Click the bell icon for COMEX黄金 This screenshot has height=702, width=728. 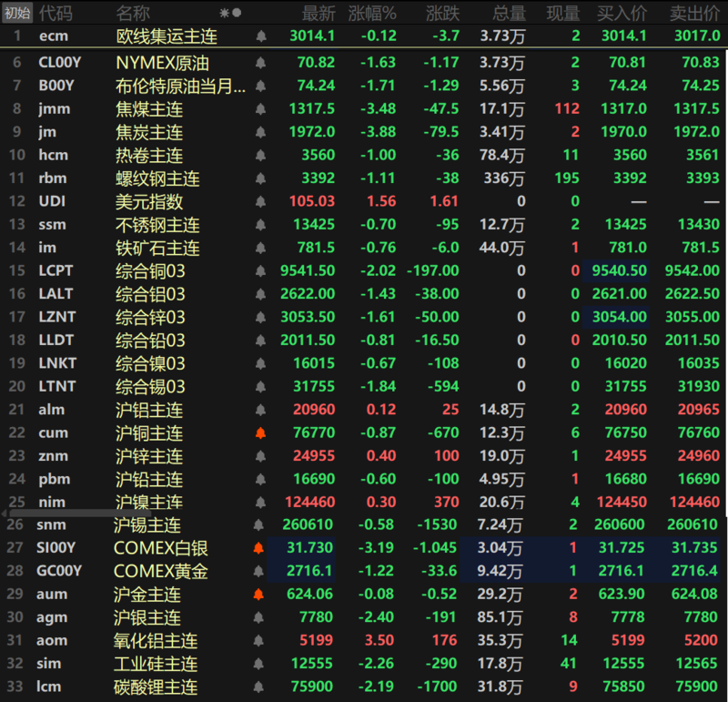click(x=258, y=571)
